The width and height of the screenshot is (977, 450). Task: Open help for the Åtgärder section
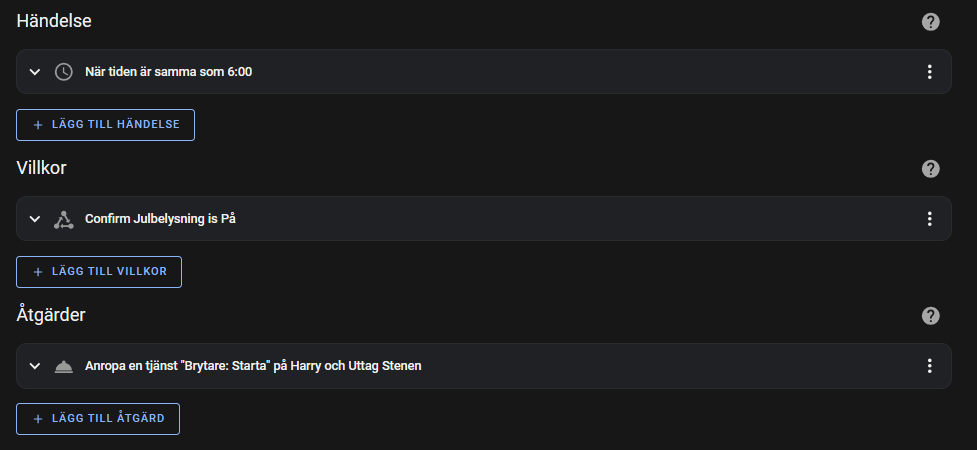click(930, 315)
